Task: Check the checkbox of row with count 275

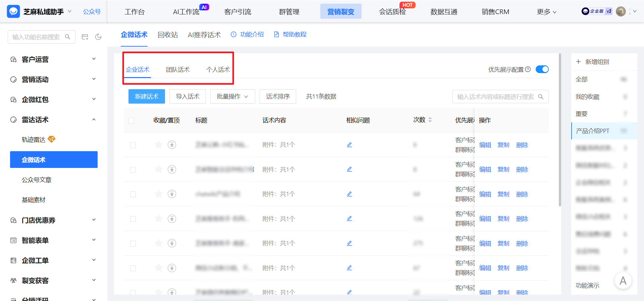Action: pyautogui.click(x=133, y=244)
